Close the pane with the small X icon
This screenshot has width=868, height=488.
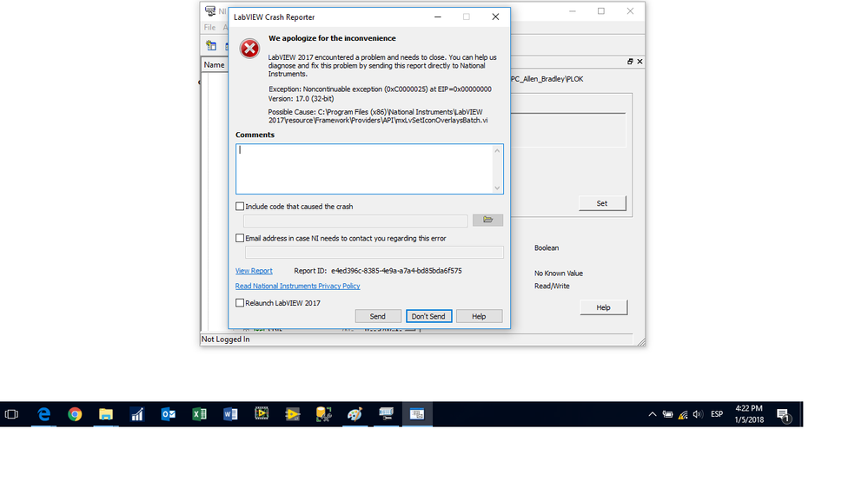click(639, 62)
